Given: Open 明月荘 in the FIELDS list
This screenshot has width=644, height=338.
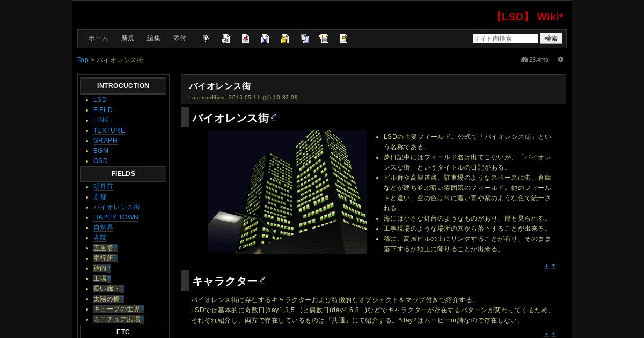Looking at the screenshot, I should [x=103, y=187].
